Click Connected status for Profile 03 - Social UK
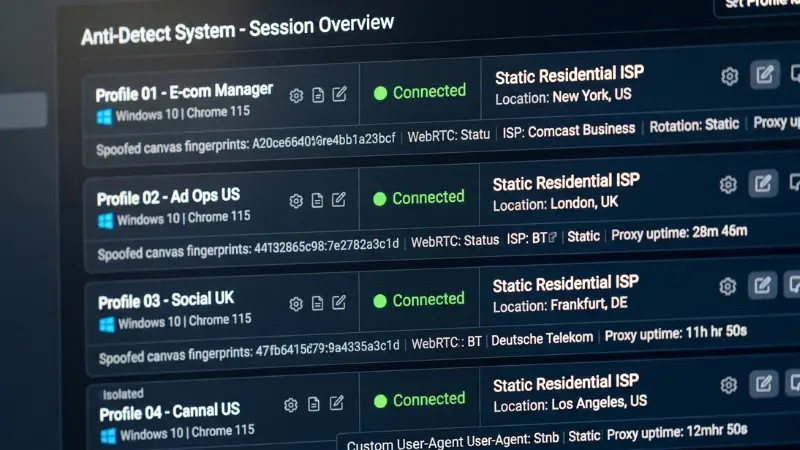Viewport: 800px width, 450px height. [x=419, y=300]
